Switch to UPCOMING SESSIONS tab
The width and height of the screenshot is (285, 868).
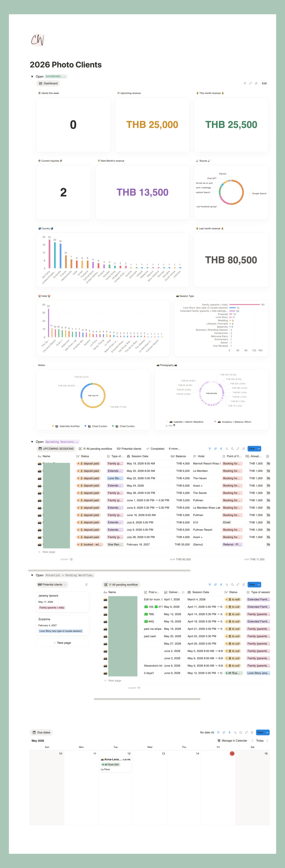click(x=56, y=448)
